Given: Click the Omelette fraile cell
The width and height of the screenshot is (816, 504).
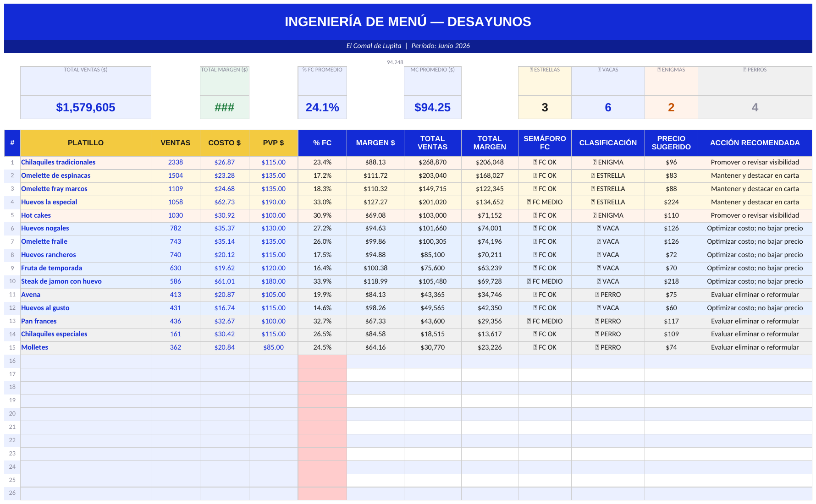Looking at the screenshot, I should [x=86, y=241].
